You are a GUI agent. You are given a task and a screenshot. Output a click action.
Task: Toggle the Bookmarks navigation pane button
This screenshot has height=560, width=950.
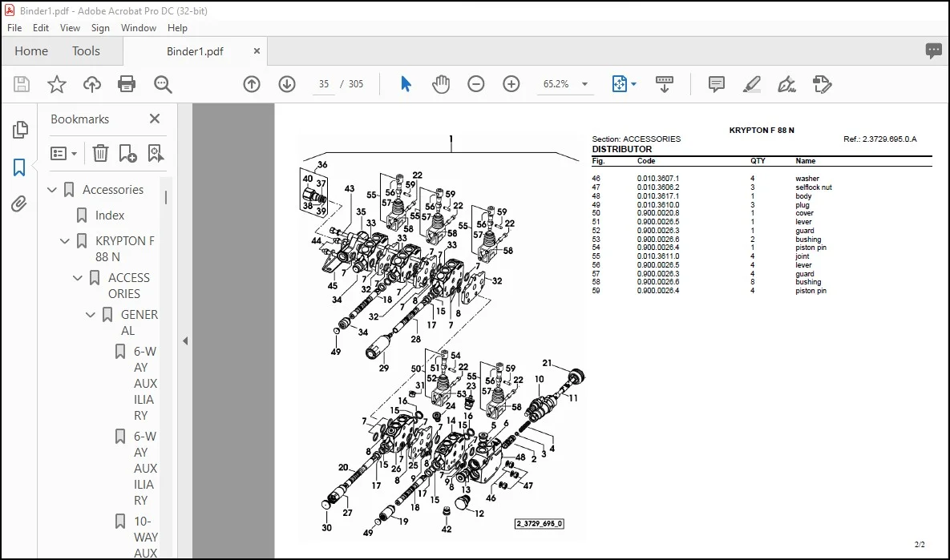point(19,167)
